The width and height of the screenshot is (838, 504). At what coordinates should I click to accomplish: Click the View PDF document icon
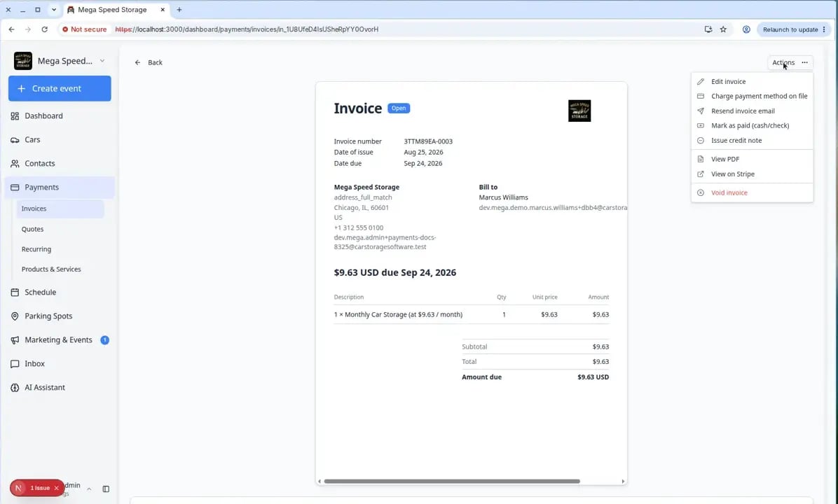click(x=701, y=159)
